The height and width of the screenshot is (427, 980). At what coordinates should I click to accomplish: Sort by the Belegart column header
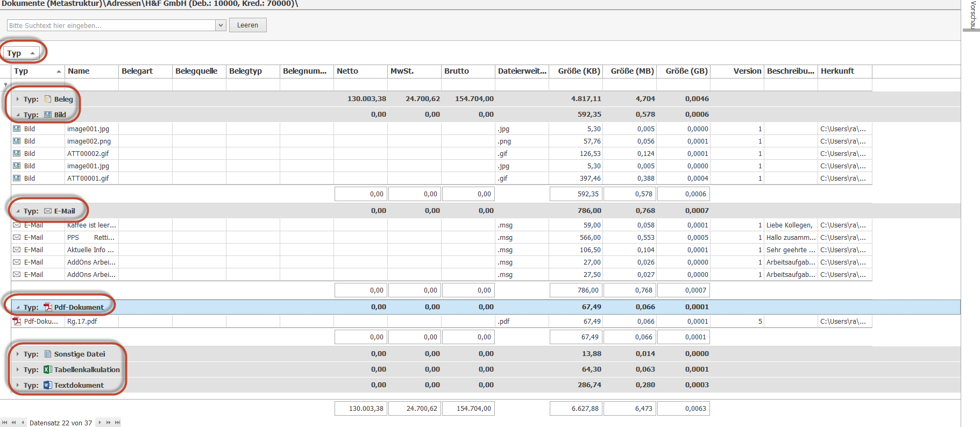pos(145,71)
